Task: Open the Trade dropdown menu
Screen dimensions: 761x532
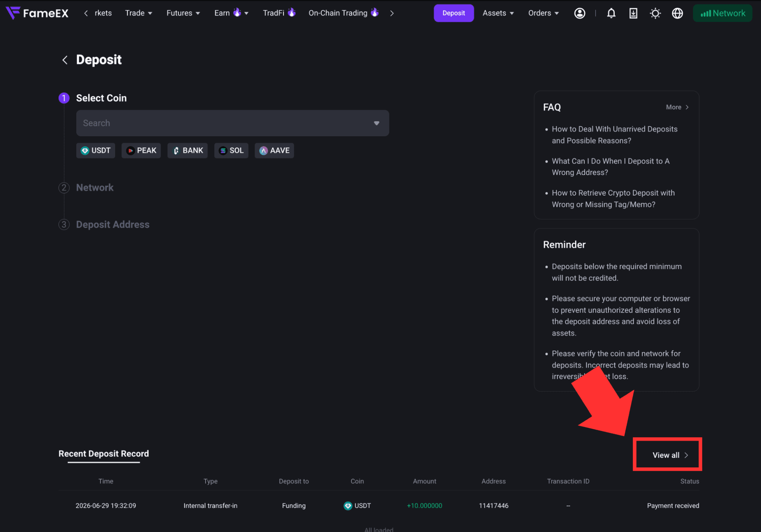Action: click(x=139, y=13)
